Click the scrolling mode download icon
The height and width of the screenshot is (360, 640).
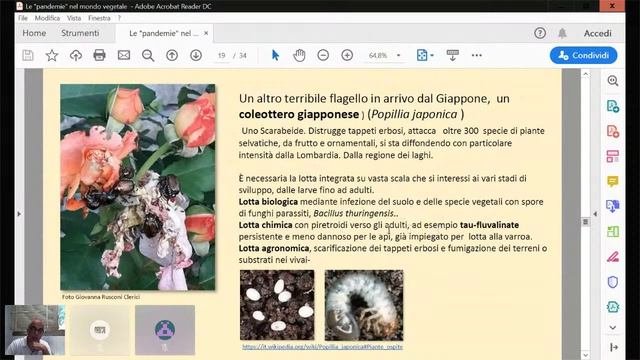[453, 55]
